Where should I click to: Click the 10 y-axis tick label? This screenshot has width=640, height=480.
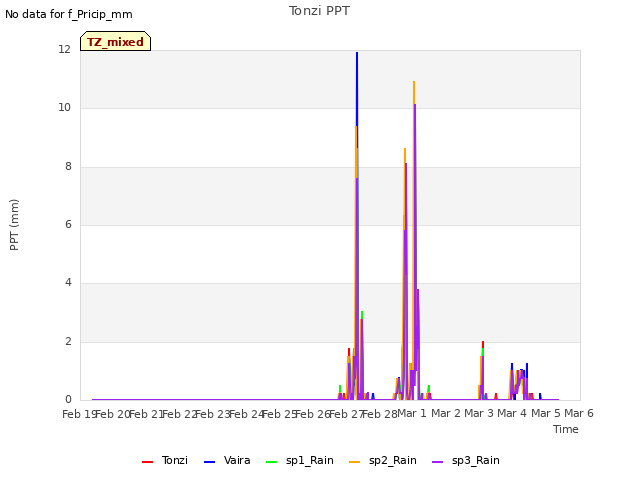pyautogui.click(x=64, y=108)
